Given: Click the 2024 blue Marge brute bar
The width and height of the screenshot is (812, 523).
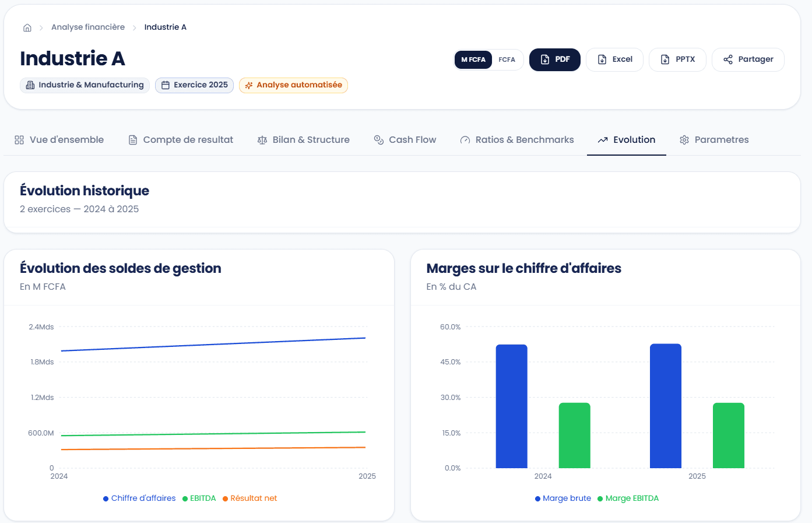Looking at the screenshot, I should pos(512,406).
